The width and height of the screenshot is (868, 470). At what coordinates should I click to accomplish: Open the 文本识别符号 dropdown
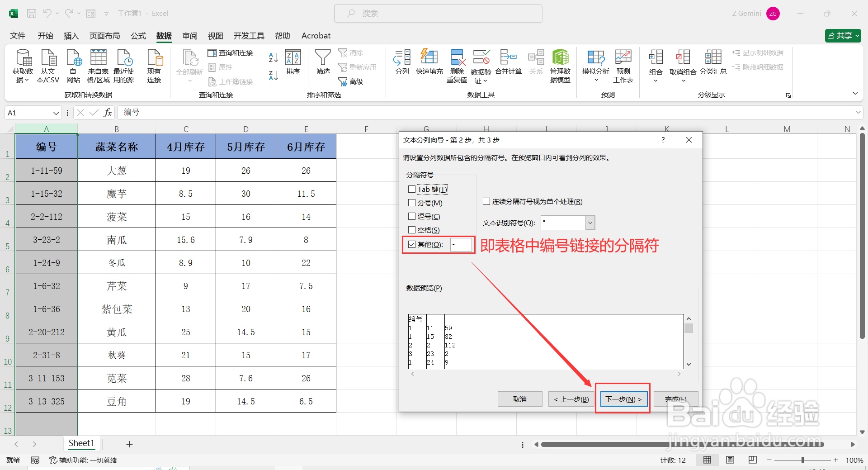[x=589, y=223]
